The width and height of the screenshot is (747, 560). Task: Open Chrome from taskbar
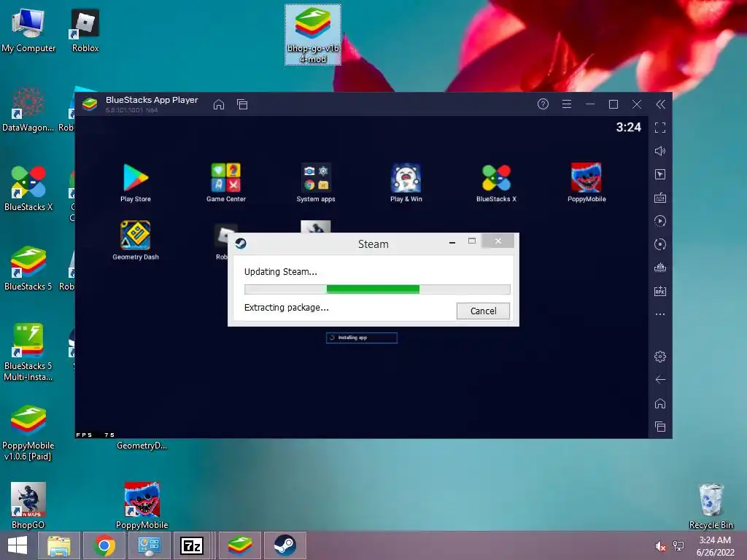click(104, 545)
